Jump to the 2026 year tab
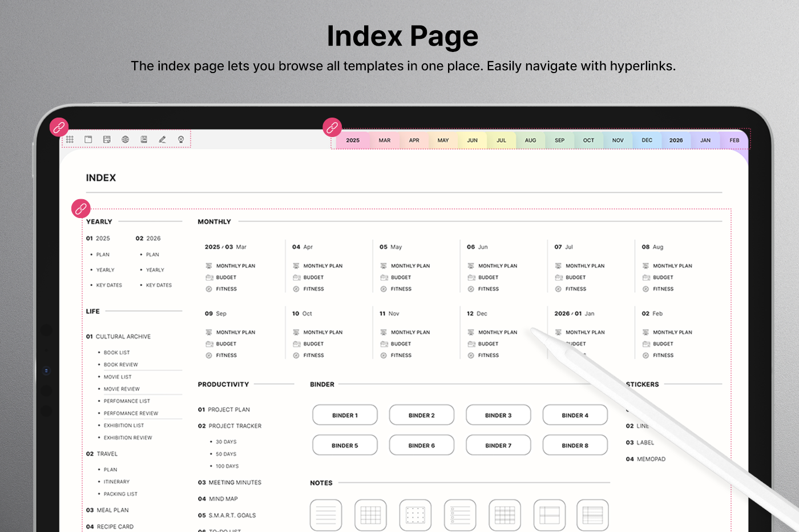The image size is (799, 532). pos(676,140)
